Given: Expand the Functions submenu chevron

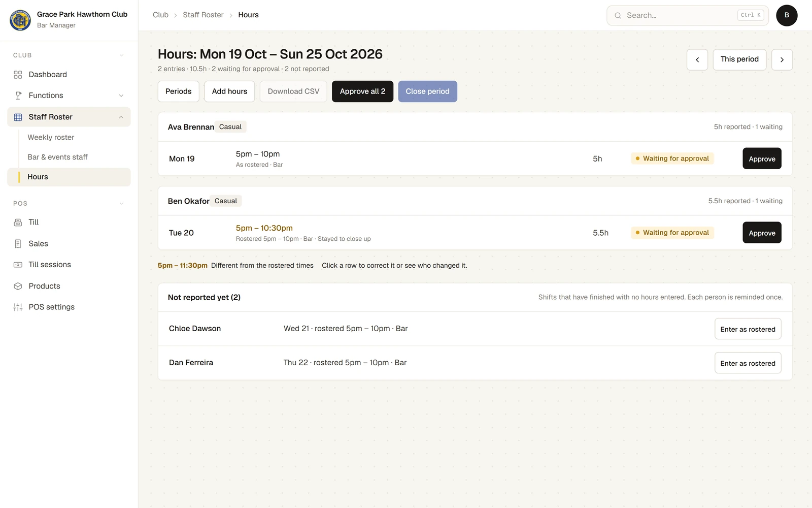Looking at the screenshot, I should pos(121,96).
